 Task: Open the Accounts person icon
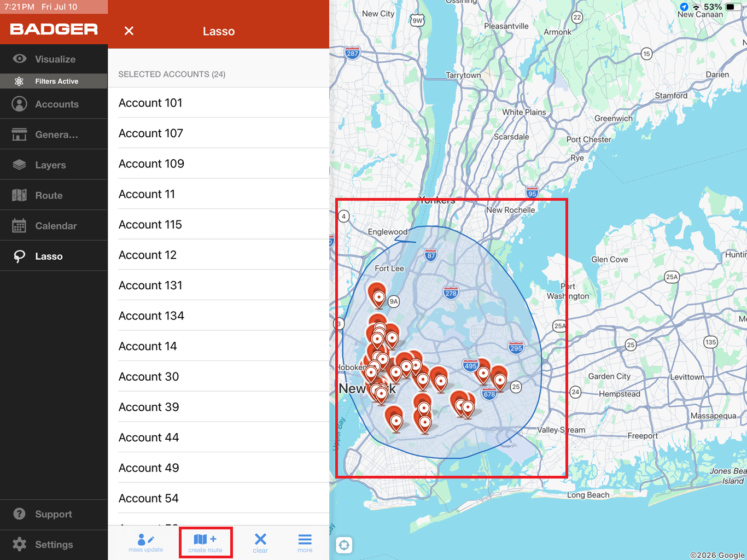pyautogui.click(x=20, y=104)
